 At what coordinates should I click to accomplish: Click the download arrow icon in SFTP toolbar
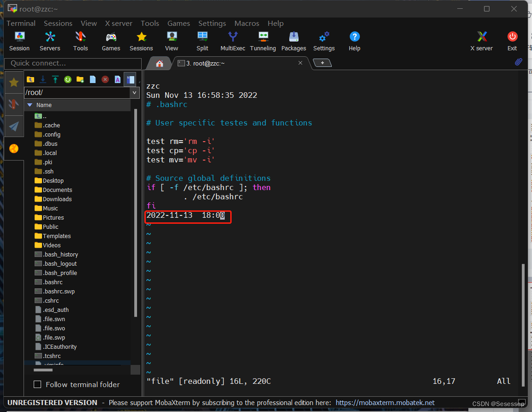pyautogui.click(x=43, y=79)
